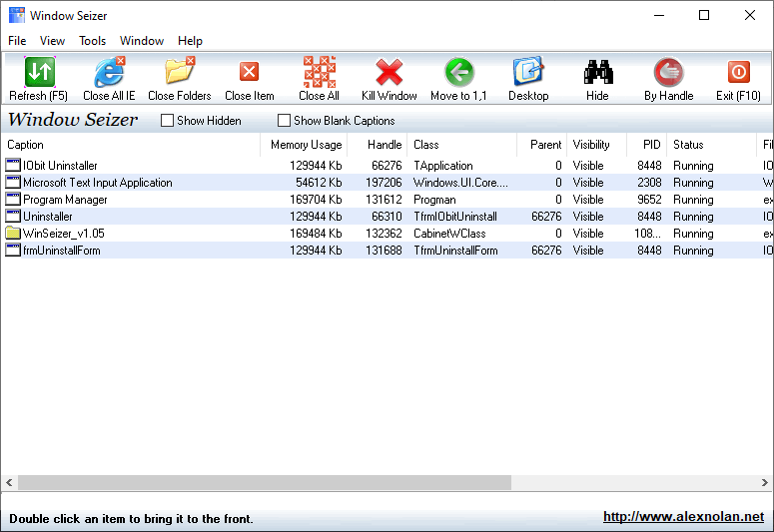Image resolution: width=774 pixels, height=532 pixels.
Task: Open the Tools menu
Action: coord(92,41)
